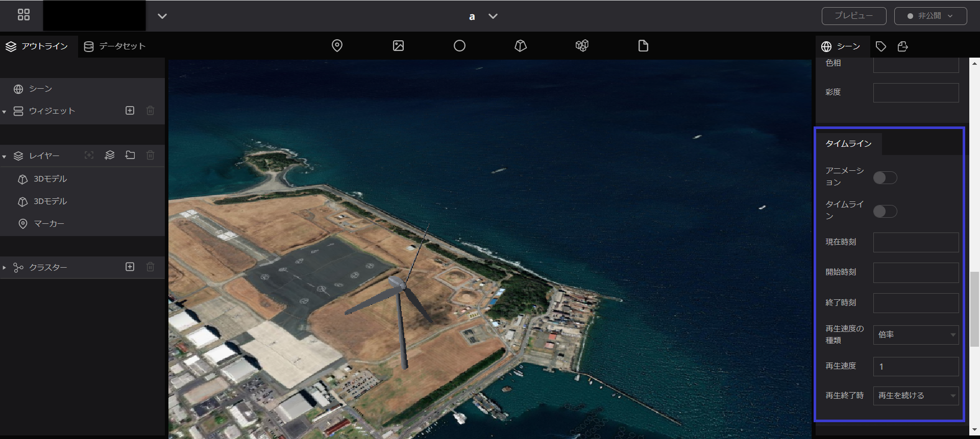
Task: Open the project 'a' dropdown chevron
Action: (493, 16)
